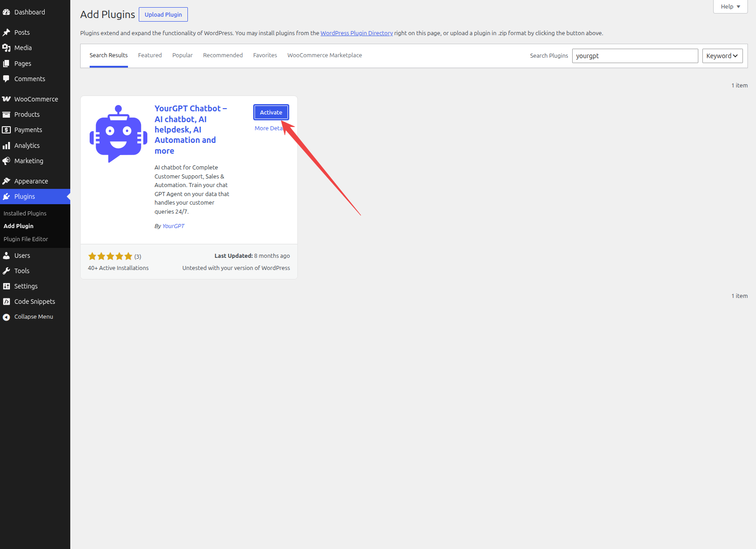Click "Untested with your version of WordPress"
Screen dimensions: 756x549
pos(236,268)
